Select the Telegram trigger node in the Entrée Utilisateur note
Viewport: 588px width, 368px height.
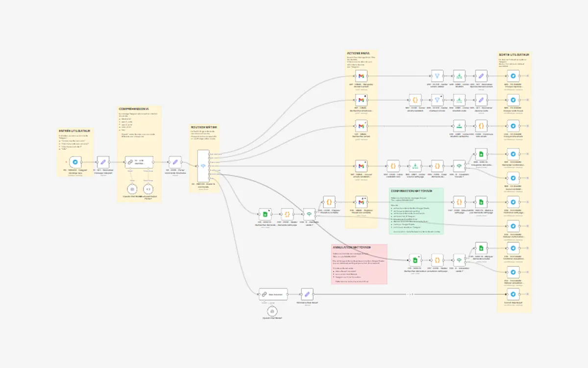[75, 162]
